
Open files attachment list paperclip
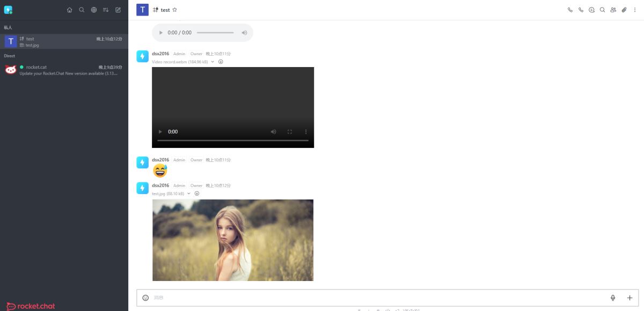click(624, 10)
